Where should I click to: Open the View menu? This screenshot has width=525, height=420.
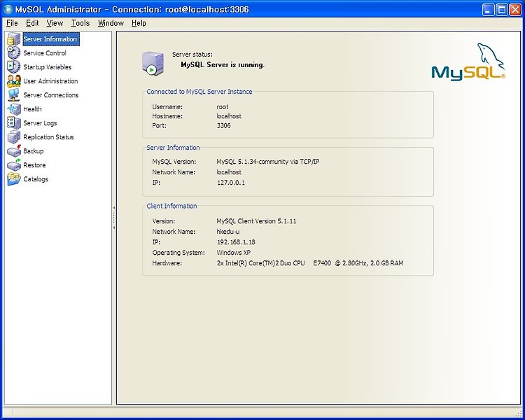[55, 23]
